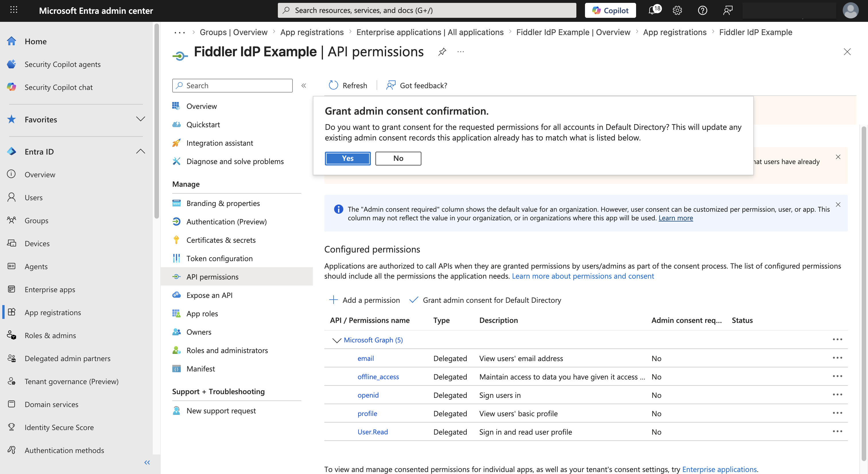Screen dimensions: 868x474
Task: Decline consent by clicking No
Action: point(398,158)
